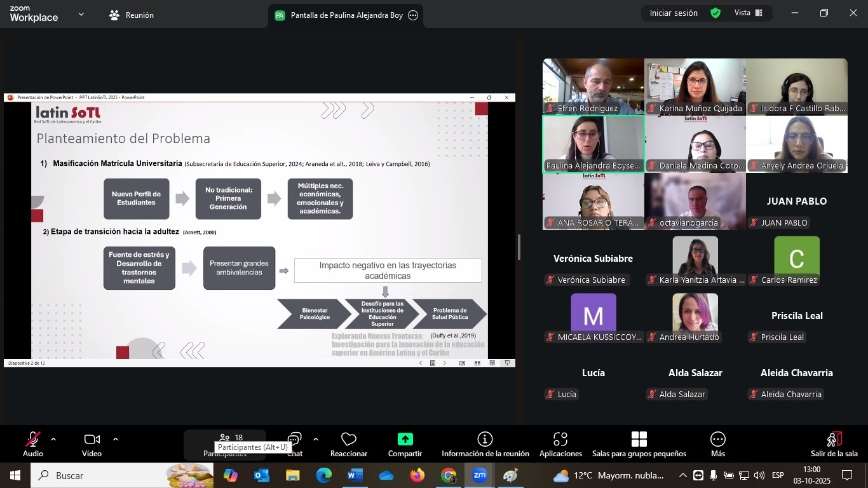Select the Reunión tab

click(x=132, y=15)
